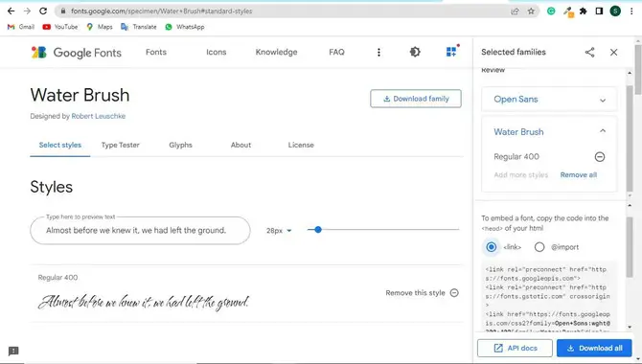Open the Translate bookmark
642x364 pixels.
[x=139, y=27]
